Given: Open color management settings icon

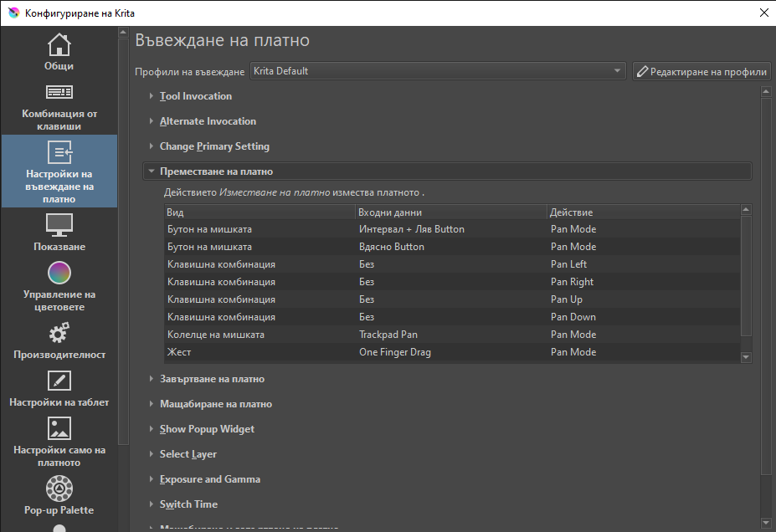Looking at the screenshot, I should click(59, 273).
